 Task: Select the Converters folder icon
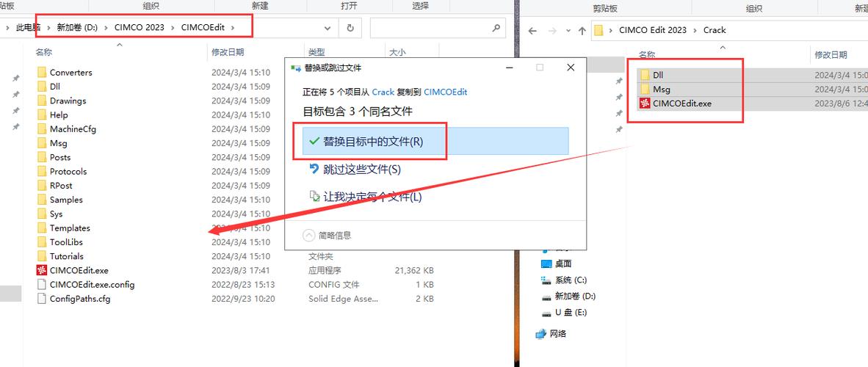click(42, 73)
